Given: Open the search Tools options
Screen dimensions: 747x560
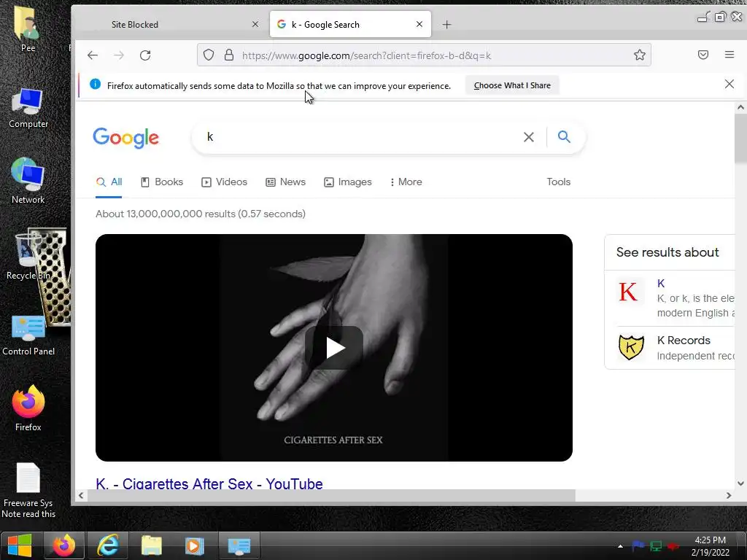Looking at the screenshot, I should (x=558, y=182).
